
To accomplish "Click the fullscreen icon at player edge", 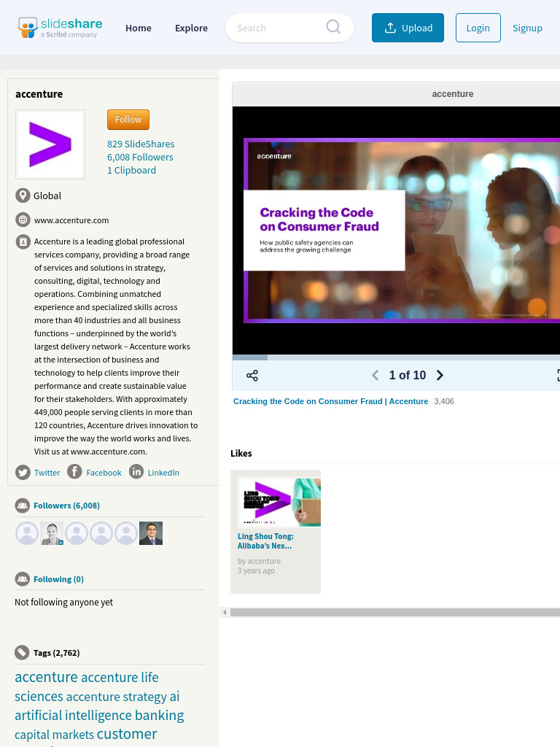I will coord(558,376).
